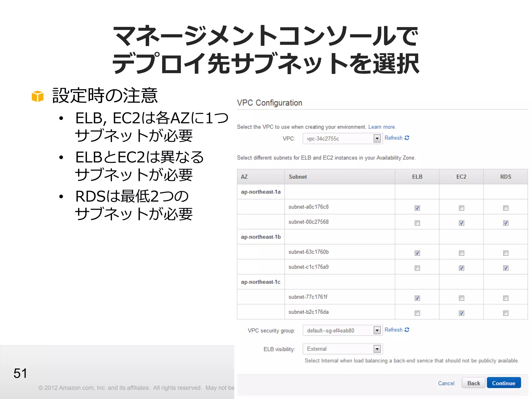
Task: Click the Continue button
Action: (x=504, y=383)
